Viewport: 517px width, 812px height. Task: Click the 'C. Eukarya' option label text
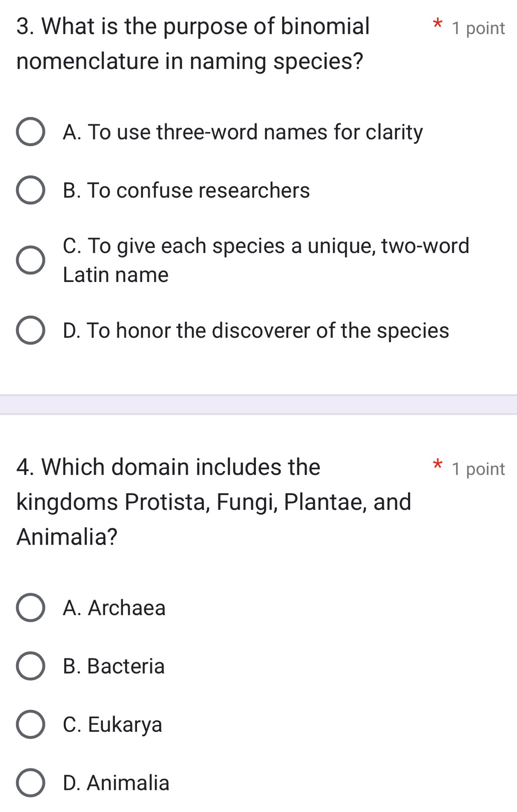[x=112, y=724]
